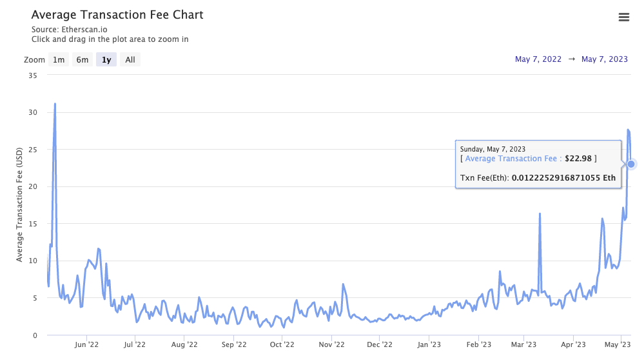The height and width of the screenshot is (358, 644).
Task: Click the Average Transaction Fee tooltip label
Action: pos(512,159)
